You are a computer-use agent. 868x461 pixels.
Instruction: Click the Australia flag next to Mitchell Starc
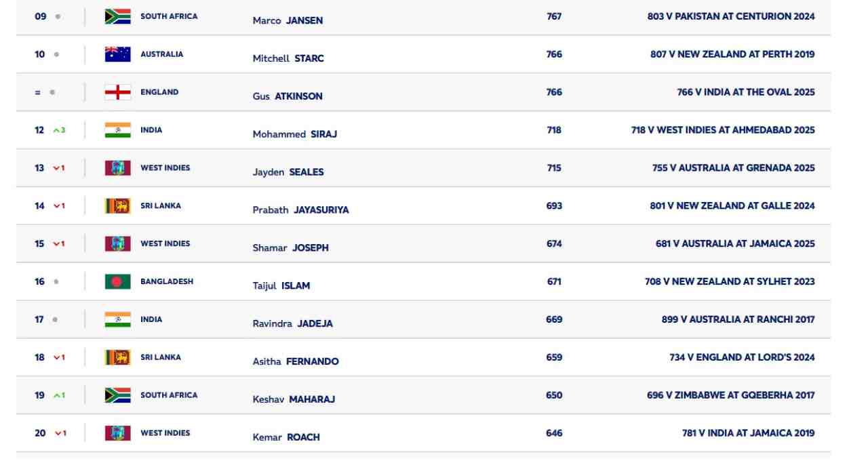(117, 54)
